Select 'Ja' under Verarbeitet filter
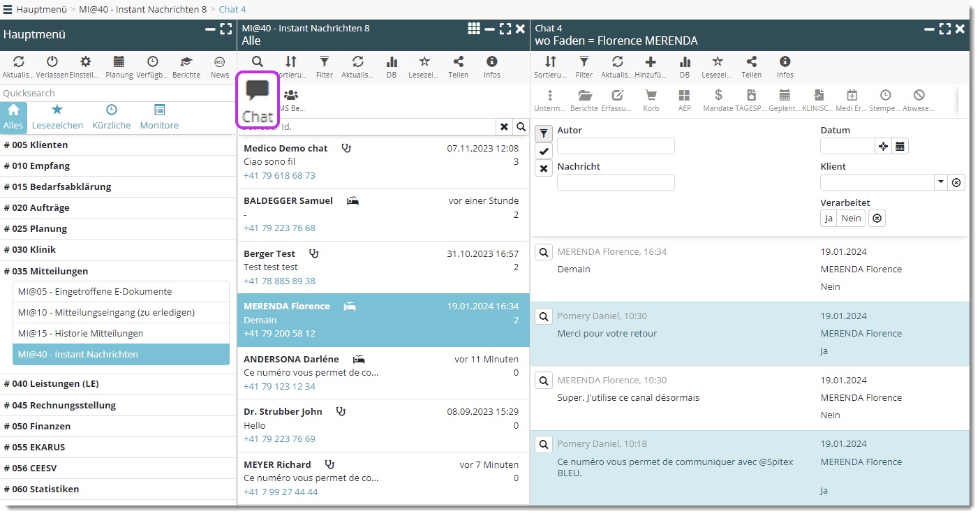Viewport: 980px width, 516px height. (829, 219)
